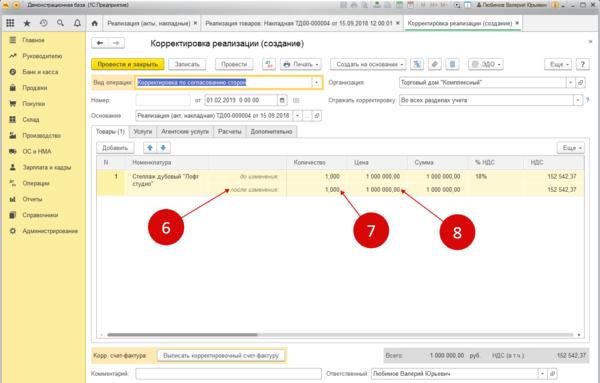Screen dimensions: 600x383
Task: Open the Ответственный value via open icon
Action: point(552,373)
